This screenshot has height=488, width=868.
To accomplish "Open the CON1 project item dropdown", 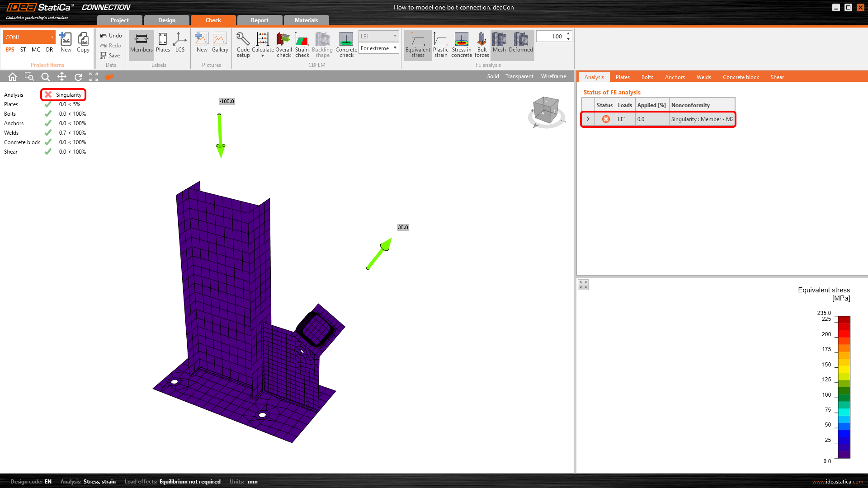I will point(52,37).
